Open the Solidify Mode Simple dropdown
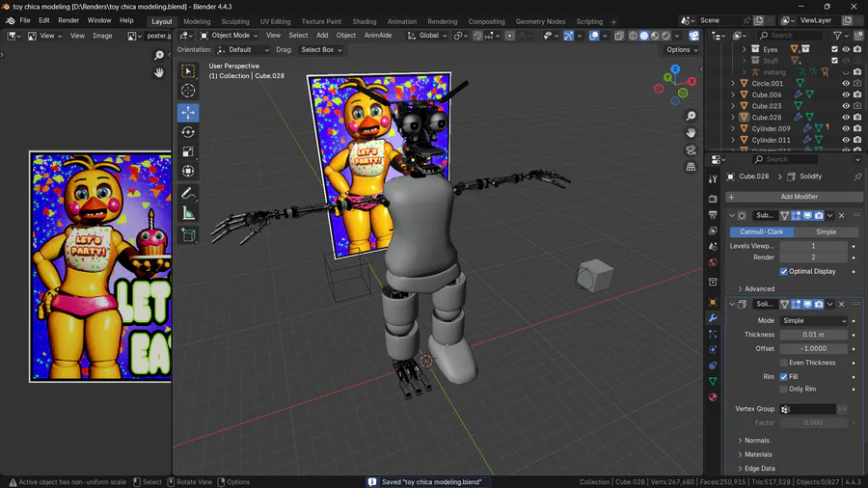 (x=813, y=320)
